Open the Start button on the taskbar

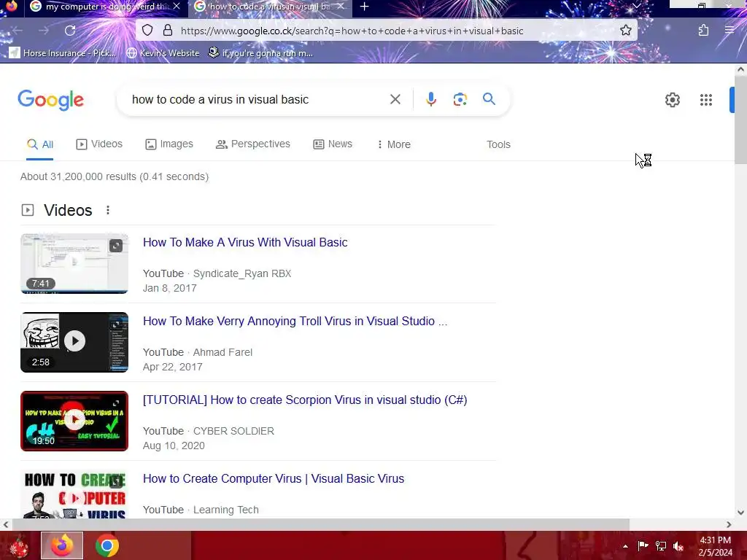pos(18,545)
